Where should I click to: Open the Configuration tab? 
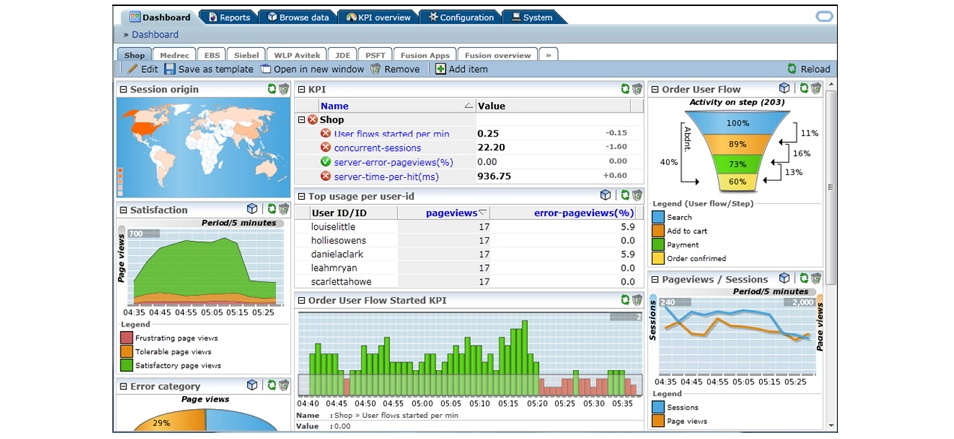(461, 18)
